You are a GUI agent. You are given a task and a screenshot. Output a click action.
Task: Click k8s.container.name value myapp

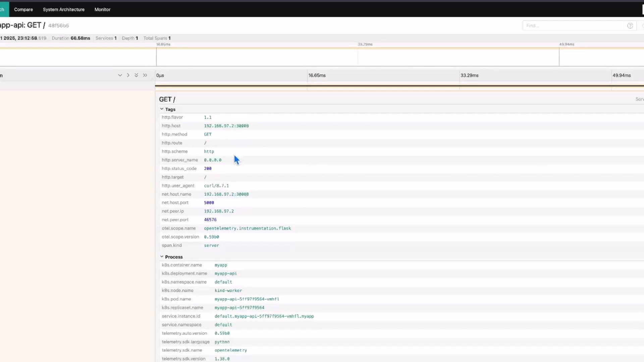221,265
